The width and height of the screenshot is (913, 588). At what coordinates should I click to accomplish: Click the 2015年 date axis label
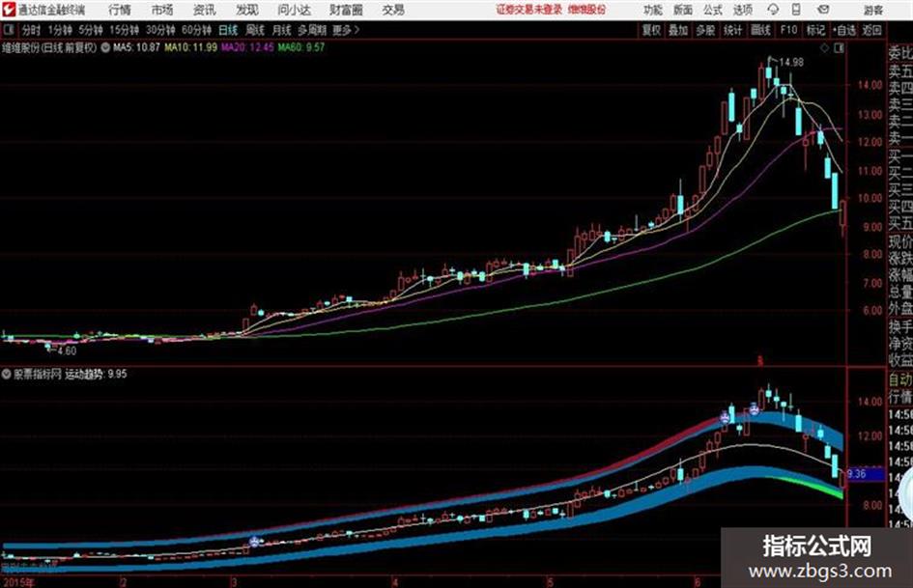[18, 582]
